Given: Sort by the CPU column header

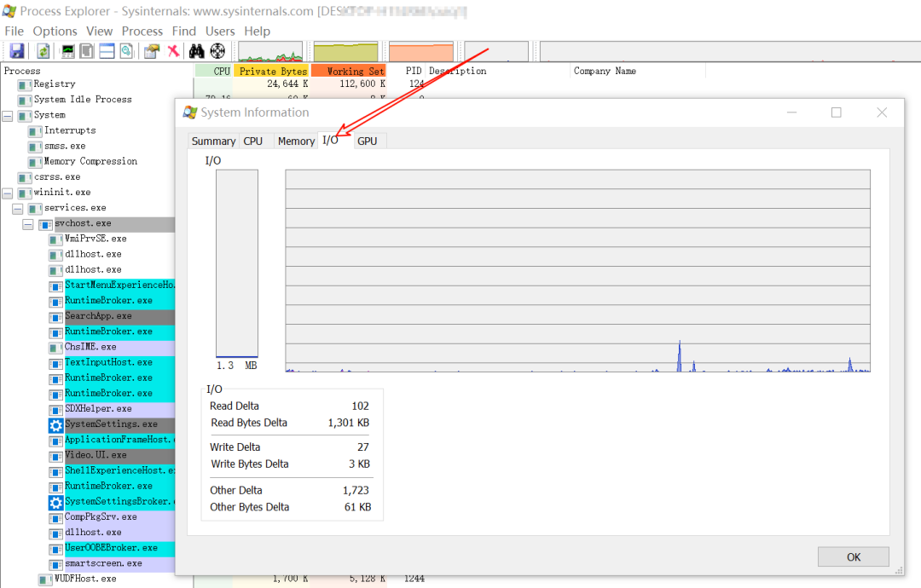Looking at the screenshot, I should point(214,71).
